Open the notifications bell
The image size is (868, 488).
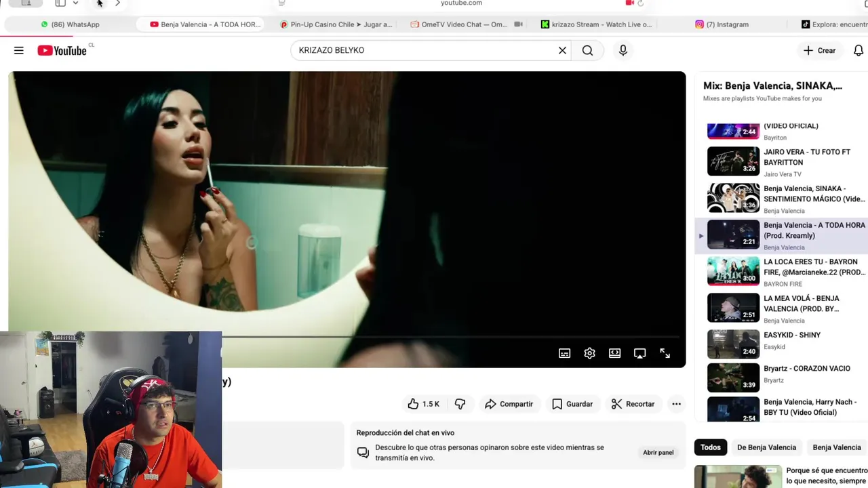(x=858, y=50)
